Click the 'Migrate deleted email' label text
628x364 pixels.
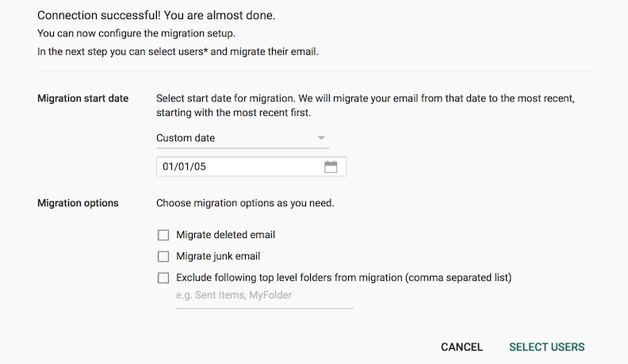click(225, 235)
